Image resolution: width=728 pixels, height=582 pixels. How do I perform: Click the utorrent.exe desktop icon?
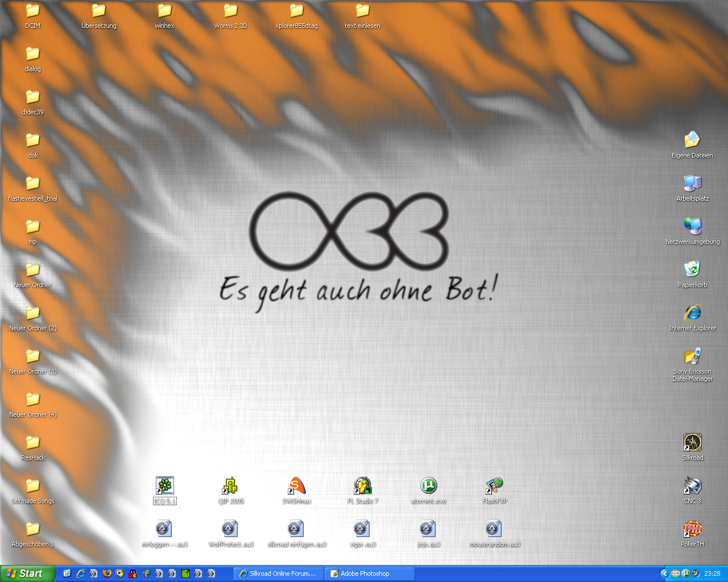tap(428, 486)
